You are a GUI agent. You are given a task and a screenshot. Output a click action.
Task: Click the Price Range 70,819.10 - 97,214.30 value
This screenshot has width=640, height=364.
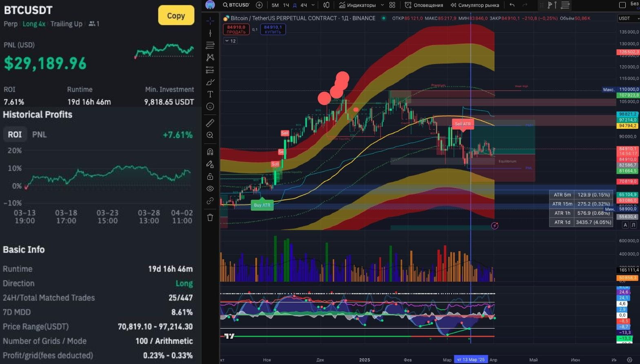(155, 326)
